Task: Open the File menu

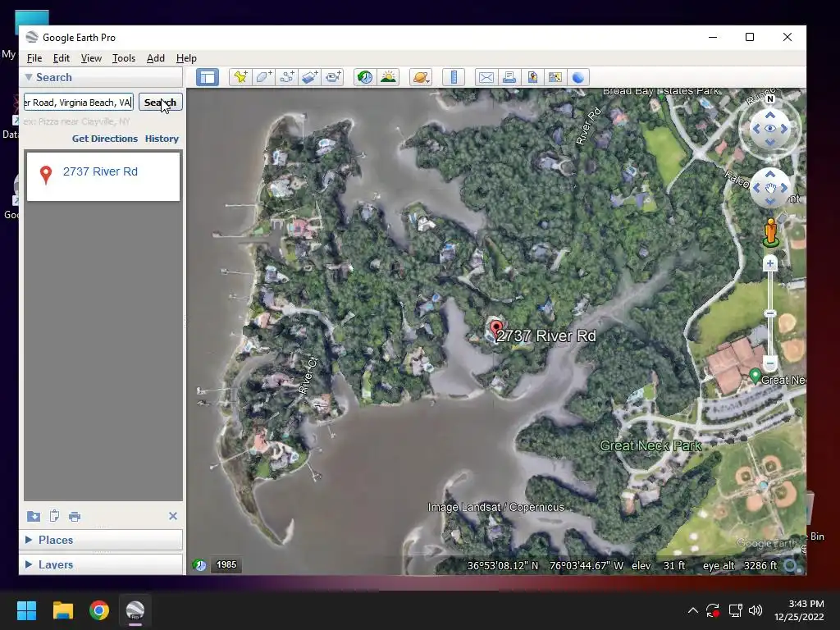Action: click(34, 58)
